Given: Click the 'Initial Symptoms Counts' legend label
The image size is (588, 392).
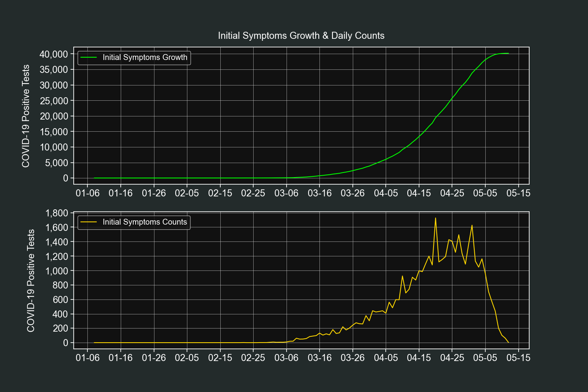Looking at the screenshot, I should (x=145, y=222).
